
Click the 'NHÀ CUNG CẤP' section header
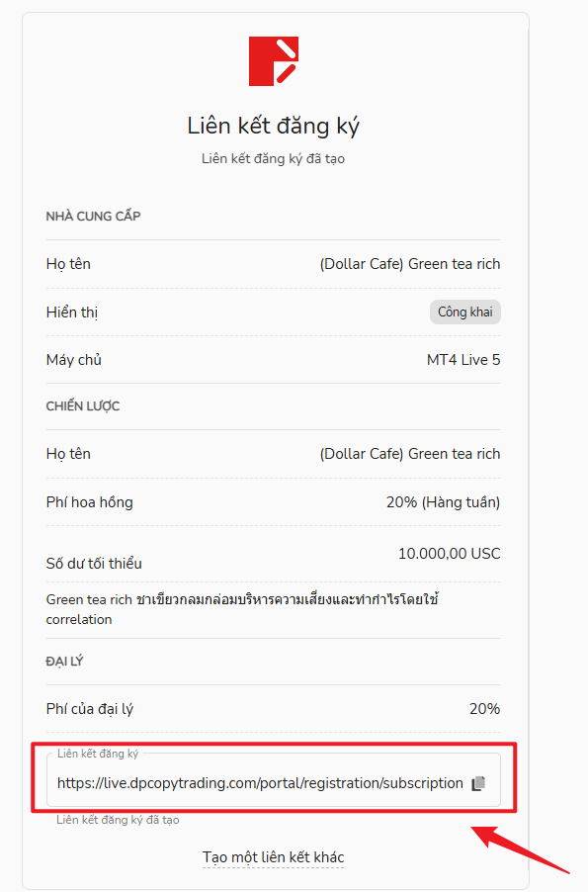point(93,217)
